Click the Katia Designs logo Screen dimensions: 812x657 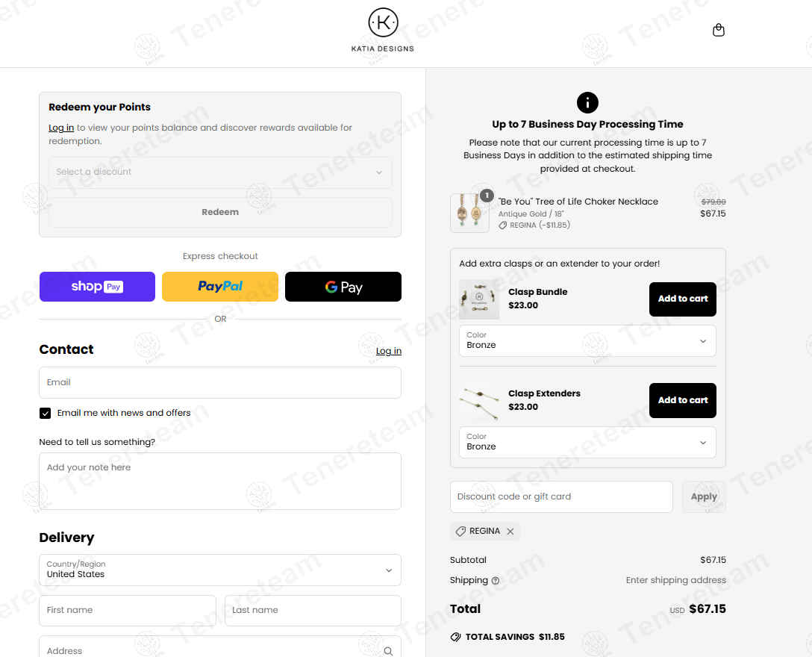tap(383, 30)
